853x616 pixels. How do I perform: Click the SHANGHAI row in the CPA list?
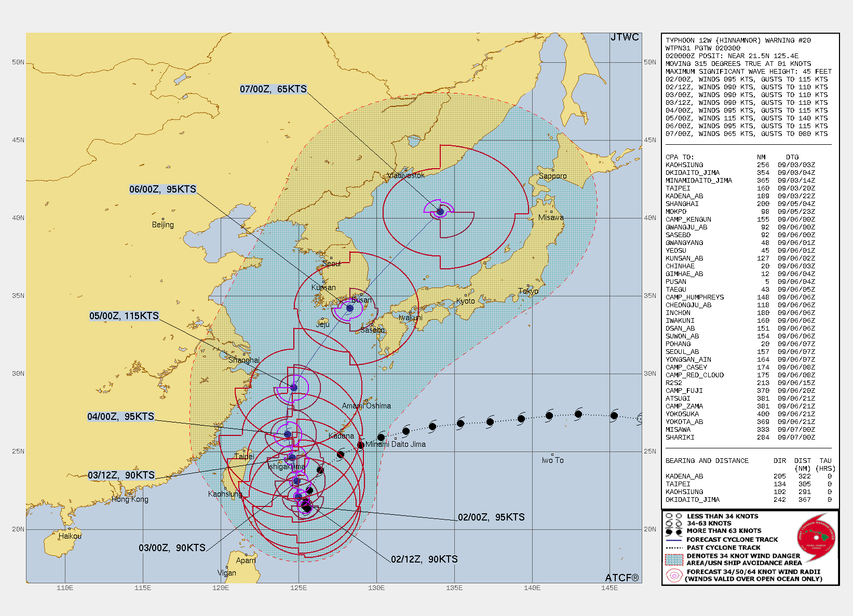click(x=740, y=204)
